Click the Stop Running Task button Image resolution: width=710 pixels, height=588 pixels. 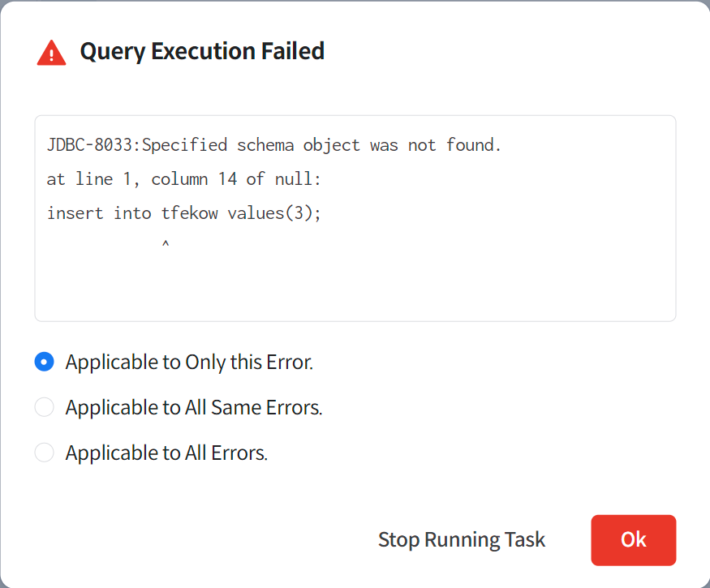click(461, 540)
